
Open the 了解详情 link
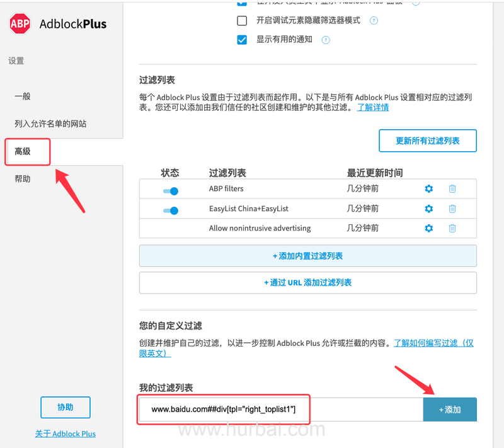pos(373,107)
